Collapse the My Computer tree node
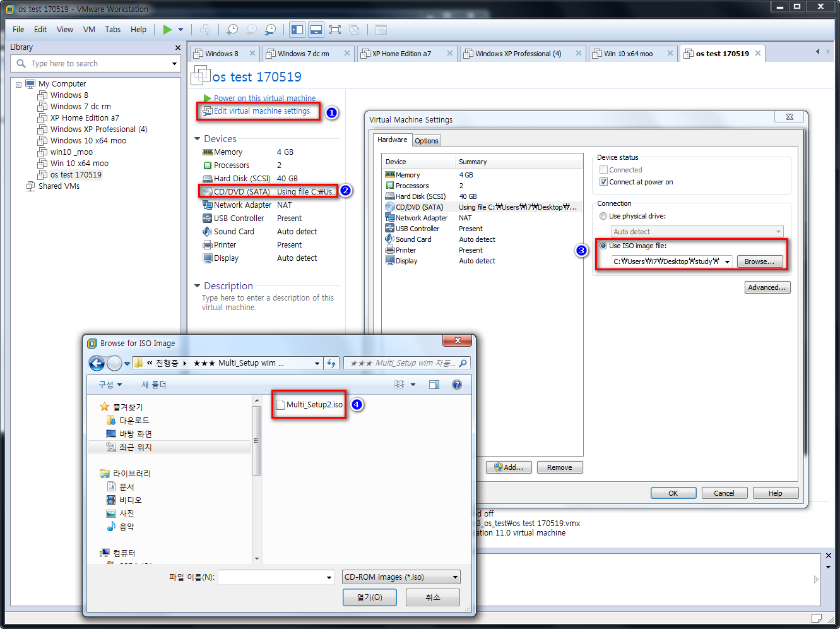Viewport: 840px width, 629px height. tap(18, 84)
